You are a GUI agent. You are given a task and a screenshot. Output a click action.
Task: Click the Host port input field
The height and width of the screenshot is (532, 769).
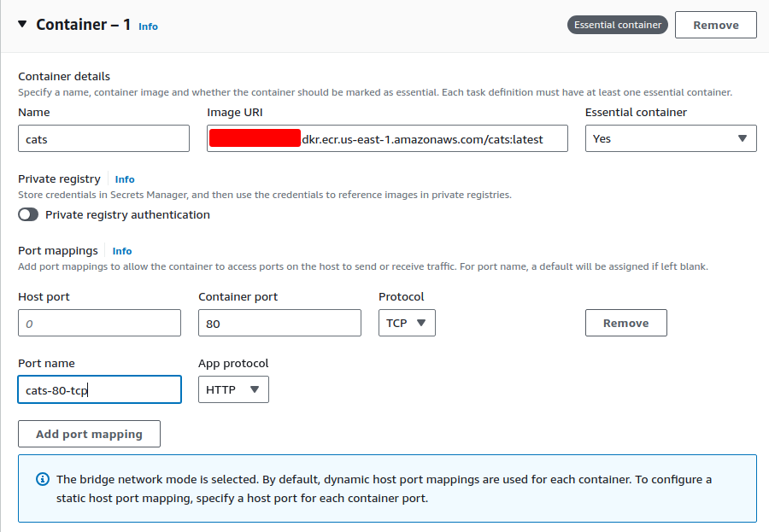[99, 323]
